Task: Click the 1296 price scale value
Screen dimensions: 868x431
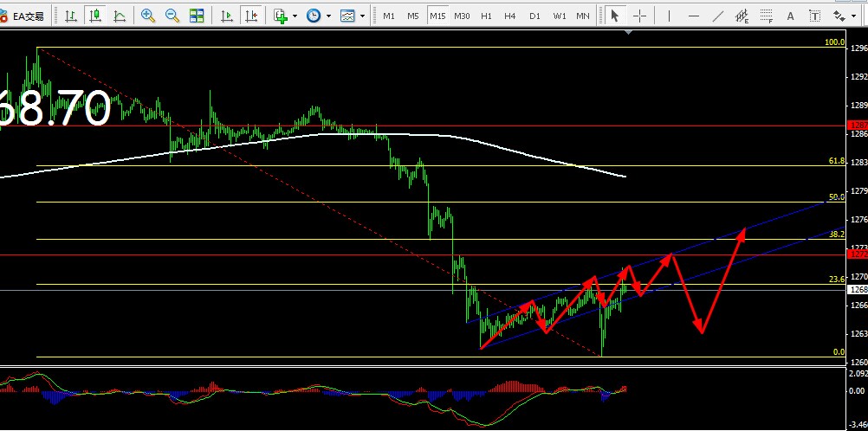Action: tap(858, 48)
